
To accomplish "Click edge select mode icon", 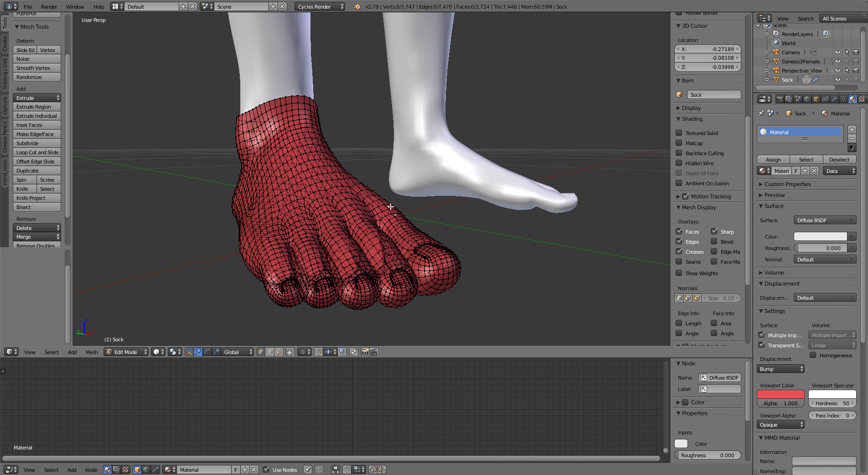I will pos(269,352).
